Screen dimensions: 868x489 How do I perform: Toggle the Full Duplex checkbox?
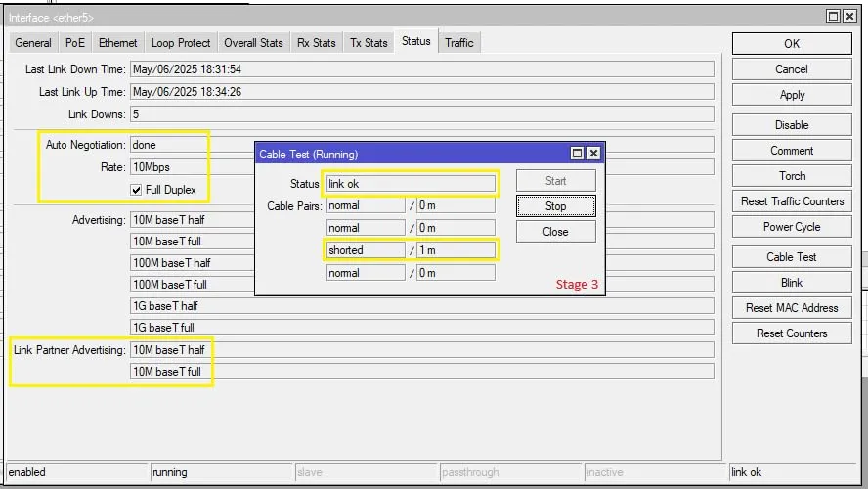(x=136, y=190)
